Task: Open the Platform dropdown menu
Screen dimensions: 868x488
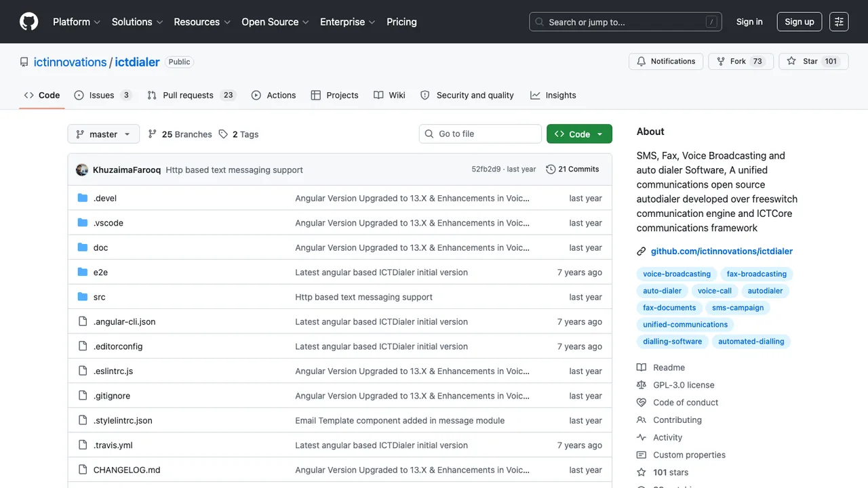Action: click(77, 22)
